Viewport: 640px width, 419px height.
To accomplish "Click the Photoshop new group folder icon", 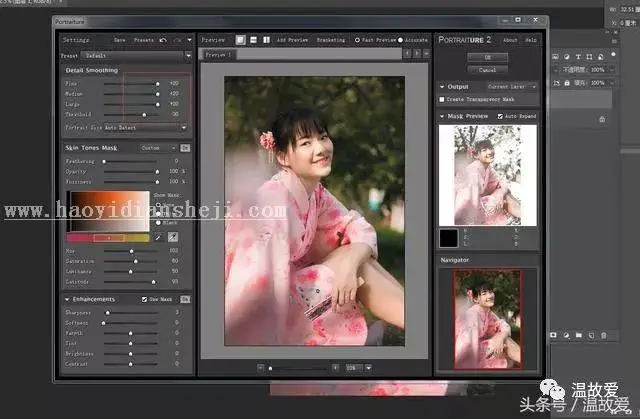I will pyautogui.click(x=579, y=335).
